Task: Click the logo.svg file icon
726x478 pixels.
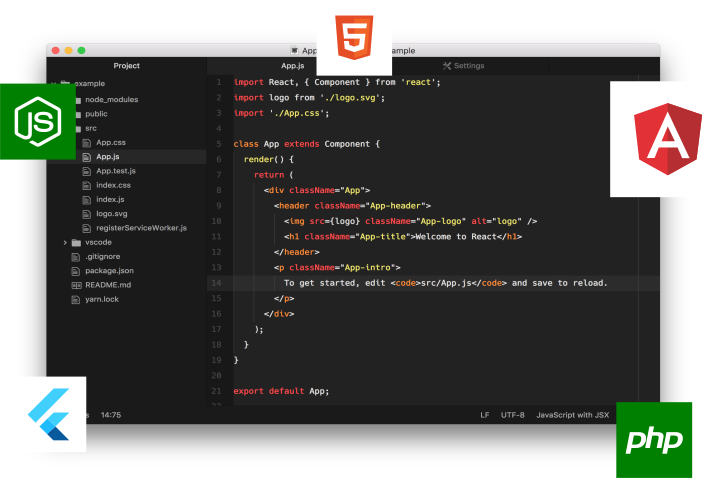Action: [87, 214]
